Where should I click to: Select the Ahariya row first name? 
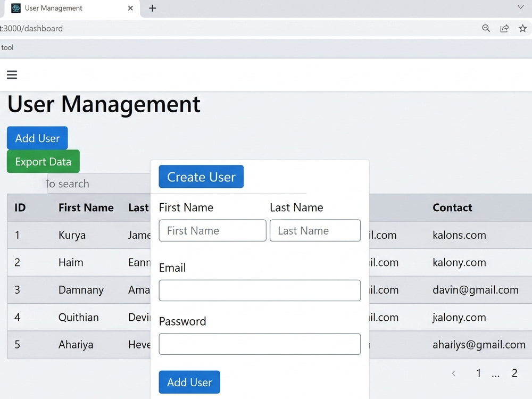[x=76, y=345]
